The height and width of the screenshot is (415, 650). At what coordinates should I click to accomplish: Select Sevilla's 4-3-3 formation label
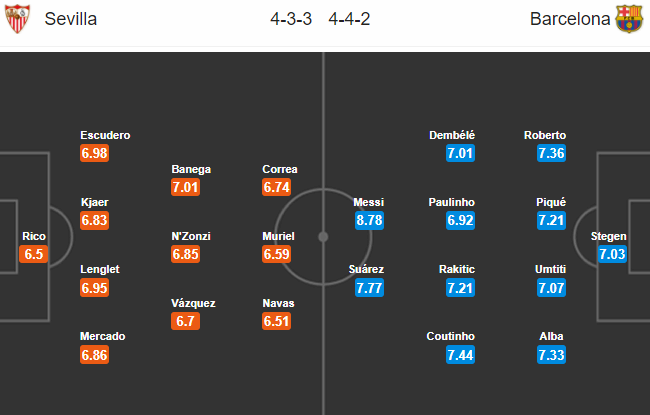click(x=290, y=19)
